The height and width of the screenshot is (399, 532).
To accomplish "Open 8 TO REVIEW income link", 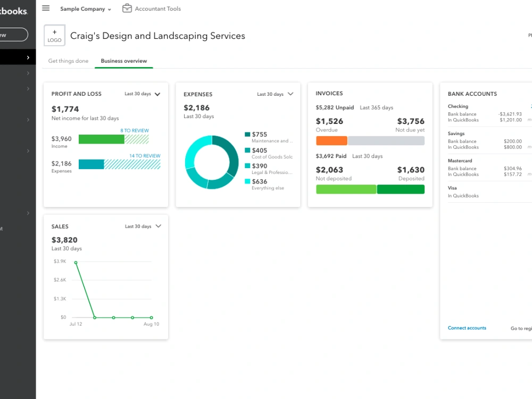I will click(135, 131).
